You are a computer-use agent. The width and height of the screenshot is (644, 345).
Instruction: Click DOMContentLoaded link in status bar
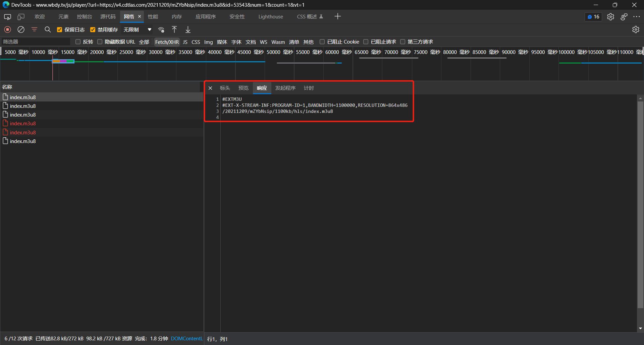point(187,339)
